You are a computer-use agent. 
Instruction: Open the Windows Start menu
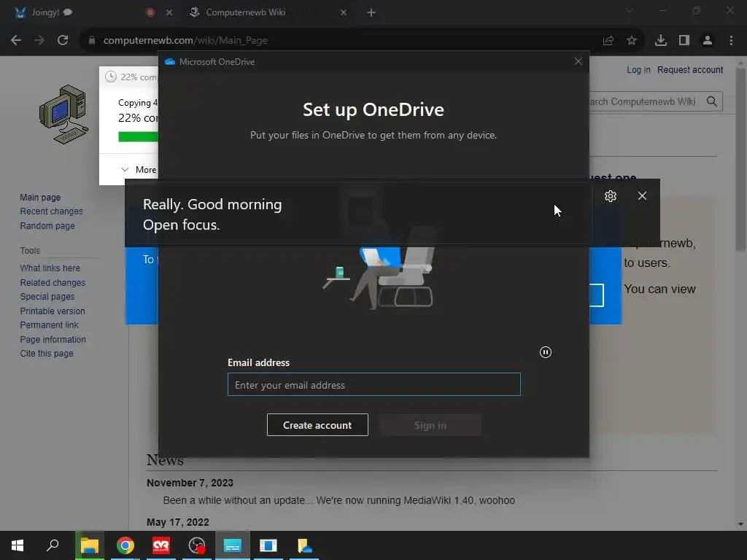click(x=18, y=545)
